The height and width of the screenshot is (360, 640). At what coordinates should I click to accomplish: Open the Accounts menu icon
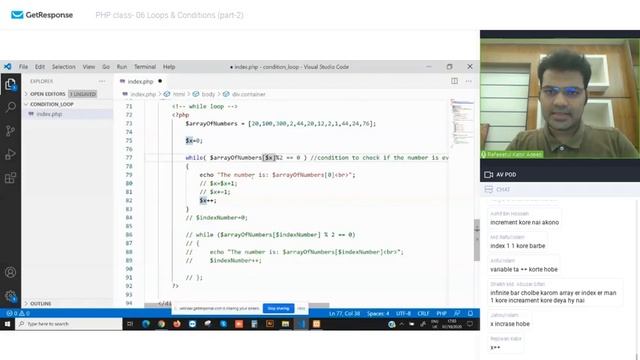point(11,272)
